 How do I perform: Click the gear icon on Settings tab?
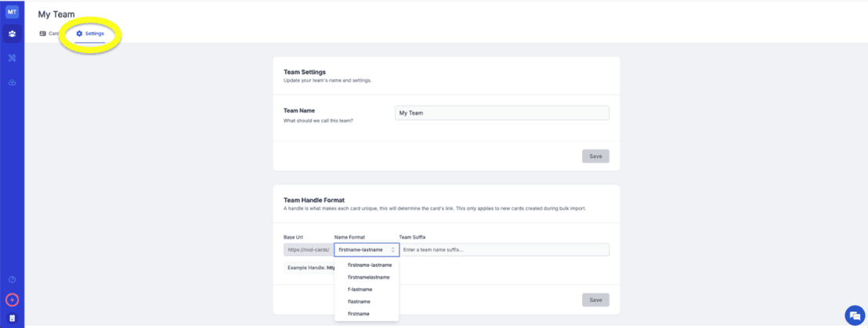79,34
